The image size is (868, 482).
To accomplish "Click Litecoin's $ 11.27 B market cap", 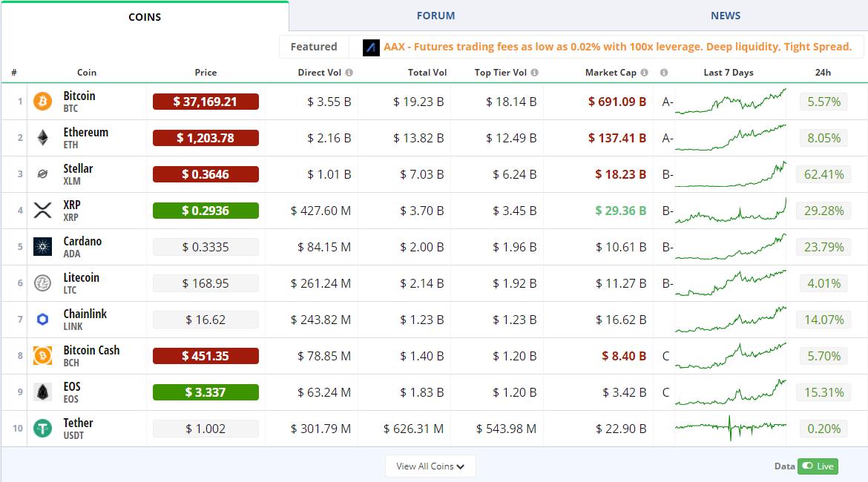I will [x=620, y=283].
